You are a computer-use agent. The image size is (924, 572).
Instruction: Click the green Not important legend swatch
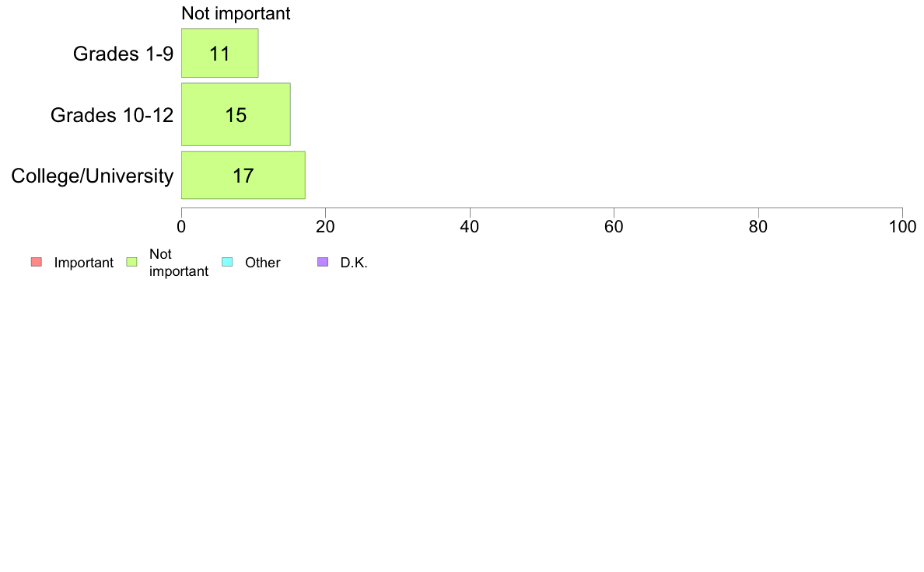tap(132, 262)
